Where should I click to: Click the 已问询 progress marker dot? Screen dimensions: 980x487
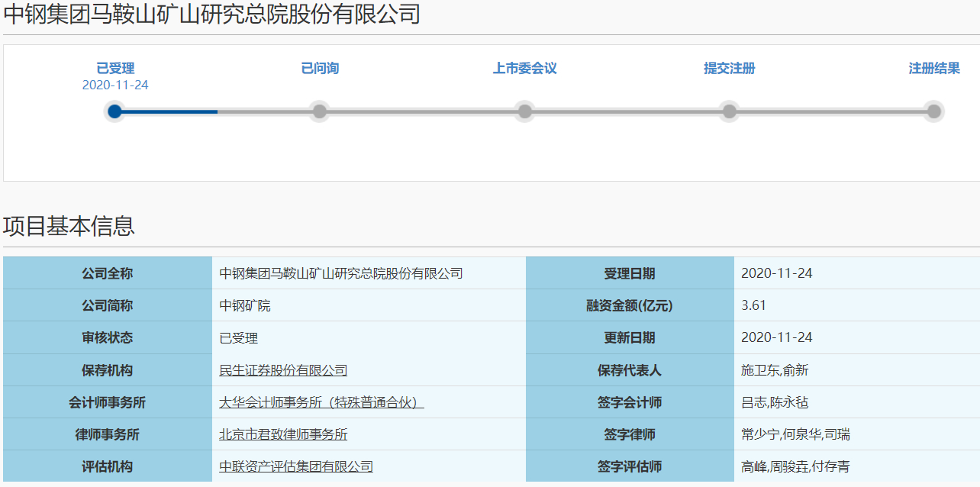tap(320, 111)
